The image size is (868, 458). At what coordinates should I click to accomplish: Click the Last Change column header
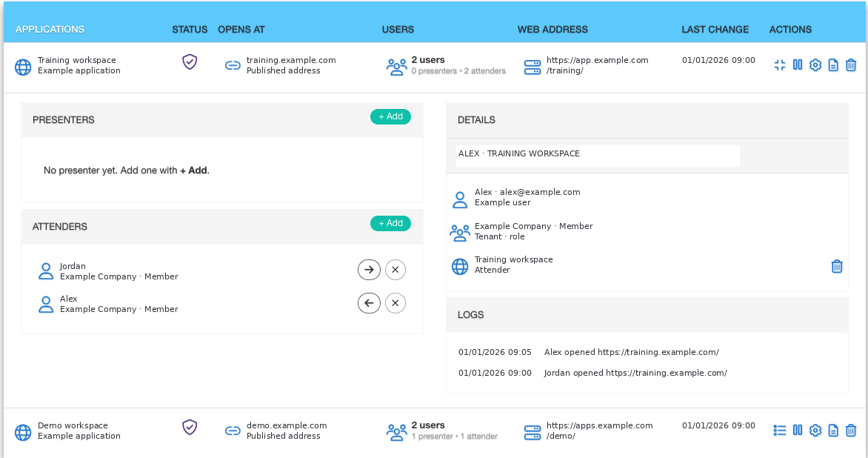click(715, 30)
